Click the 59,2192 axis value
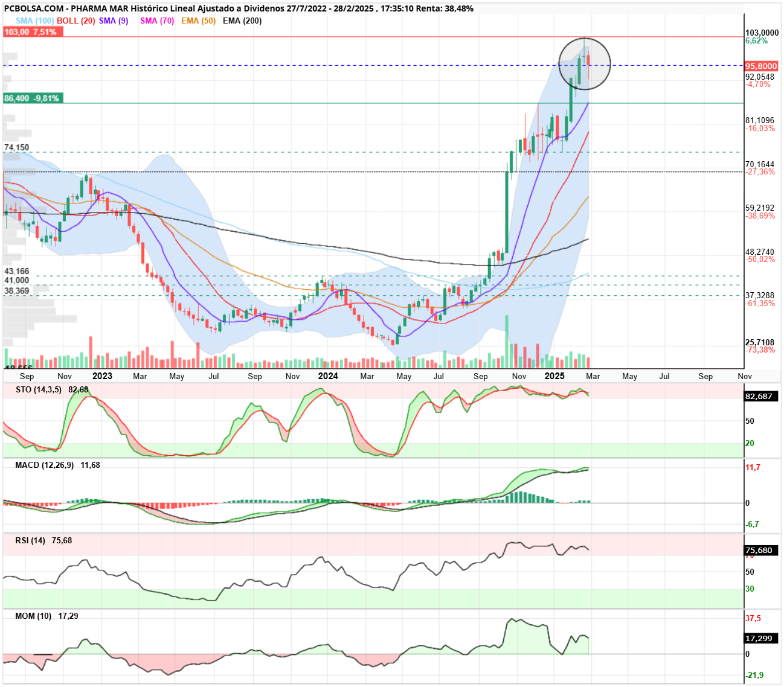The image size is (784, 687). (x=760, y=208)
